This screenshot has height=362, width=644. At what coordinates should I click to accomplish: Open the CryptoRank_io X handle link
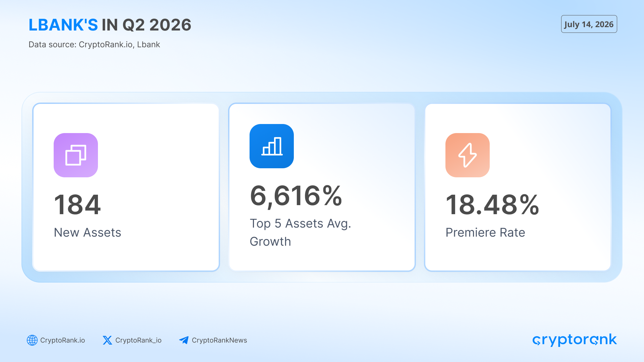(x=138, y=340)
